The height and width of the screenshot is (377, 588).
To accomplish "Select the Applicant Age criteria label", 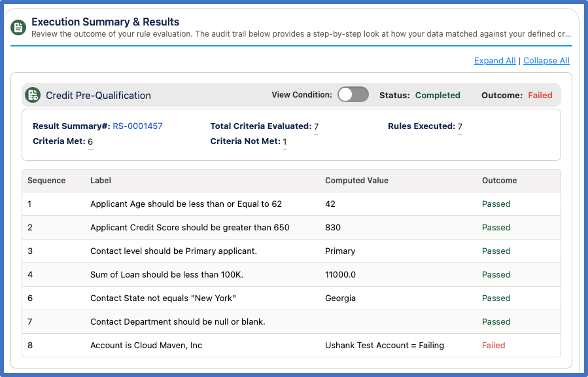I will tap(186, 204).
